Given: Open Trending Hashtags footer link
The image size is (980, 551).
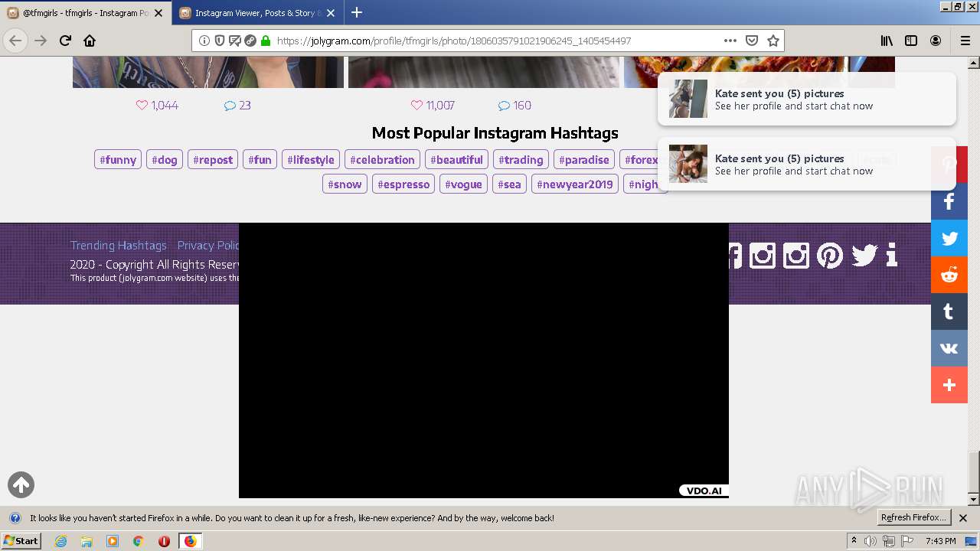Looking at the screenshot, I should tap(119, 245).
